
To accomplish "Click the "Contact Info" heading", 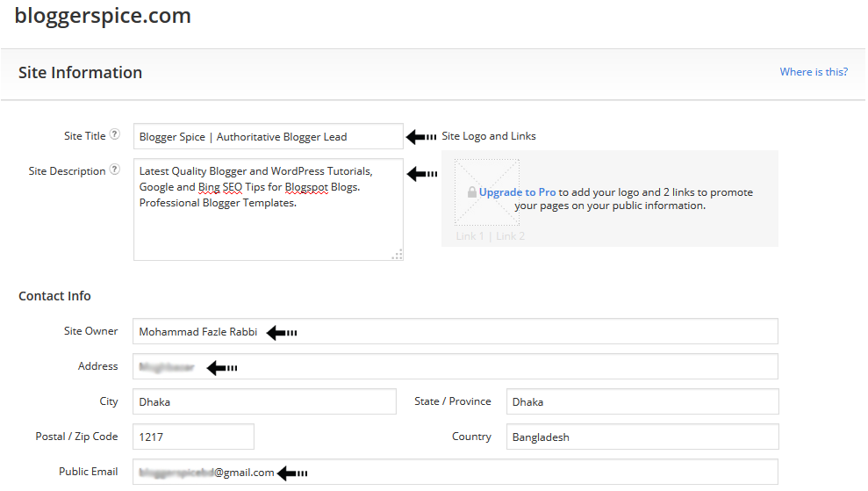I will pos(54,296).
